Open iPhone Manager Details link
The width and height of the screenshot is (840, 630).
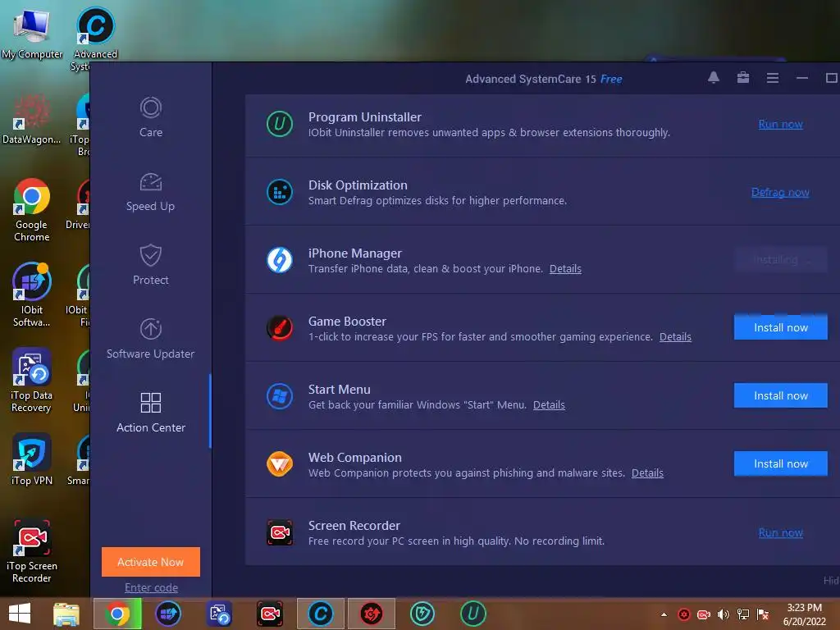coord(565,269)
